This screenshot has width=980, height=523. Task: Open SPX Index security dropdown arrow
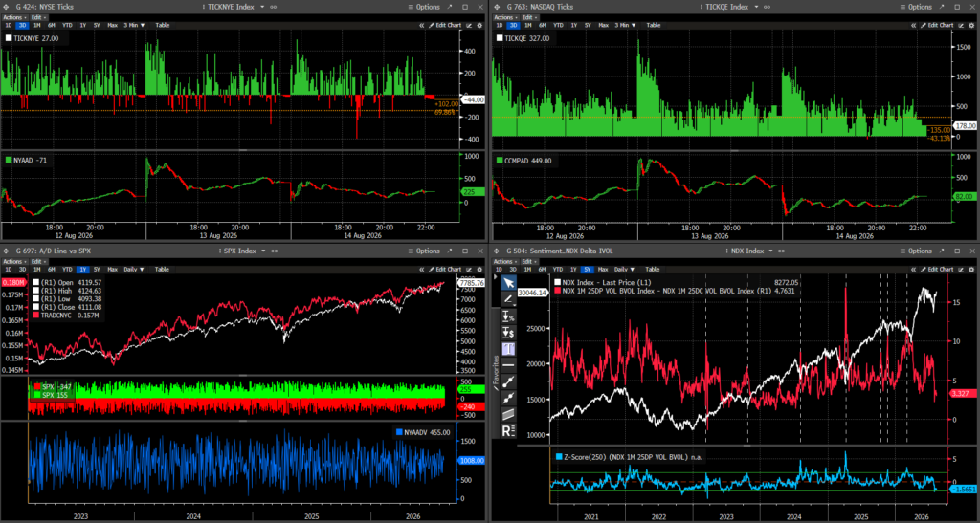(263, 251)
